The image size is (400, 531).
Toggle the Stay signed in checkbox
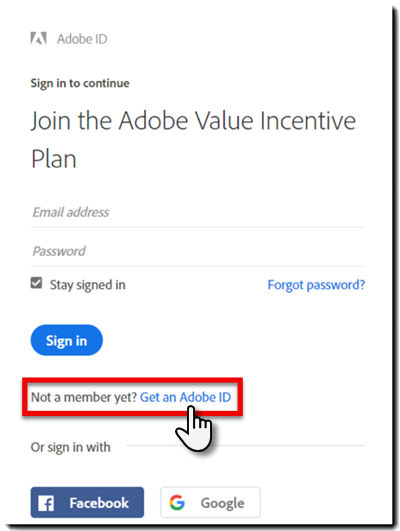coord(36,283)
